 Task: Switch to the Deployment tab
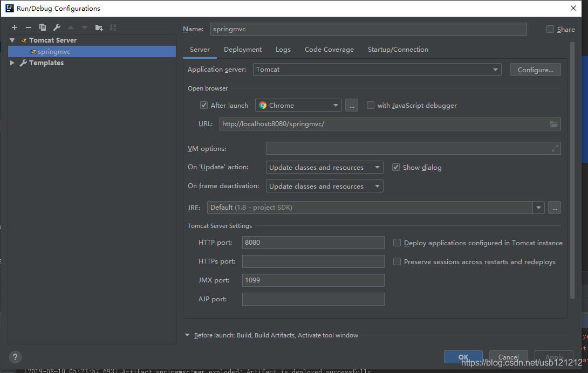pos(243,50)
